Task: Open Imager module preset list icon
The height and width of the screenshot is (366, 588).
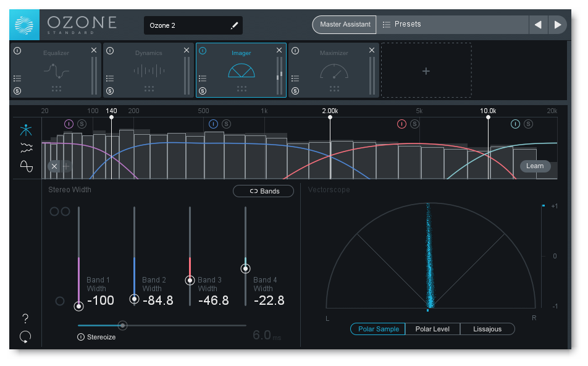Action: point(203,79)
